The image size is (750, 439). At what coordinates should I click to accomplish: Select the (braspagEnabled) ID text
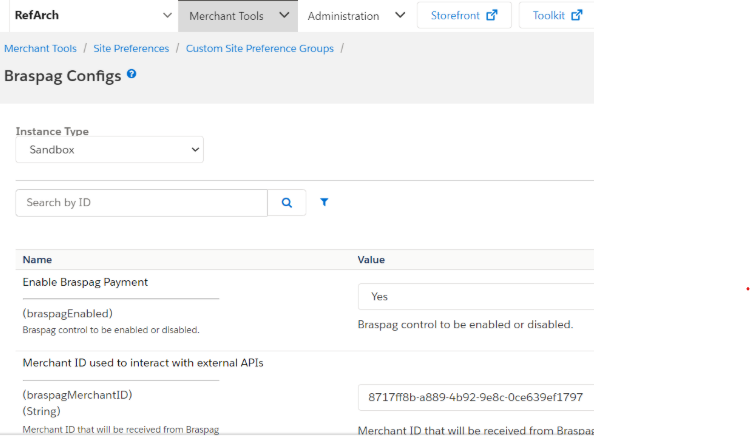[x=67, y=313]
